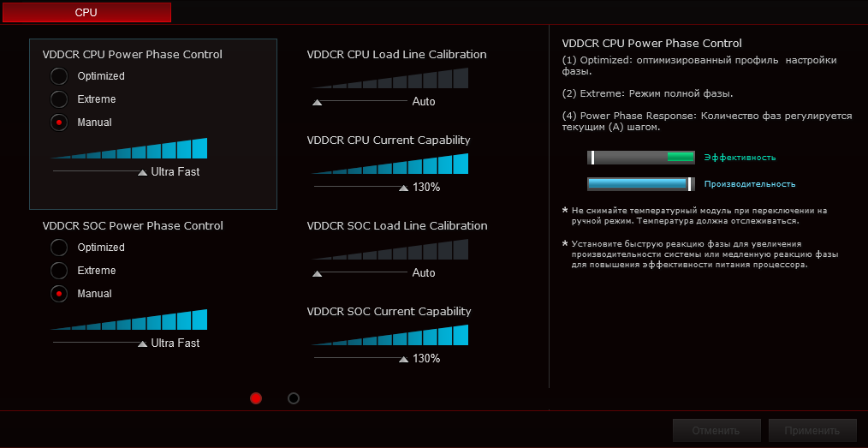This screenshot has width=868, height=448.
Task: Select Extreme for VDDCR CPU Power Phase
Action: point(59,99)
